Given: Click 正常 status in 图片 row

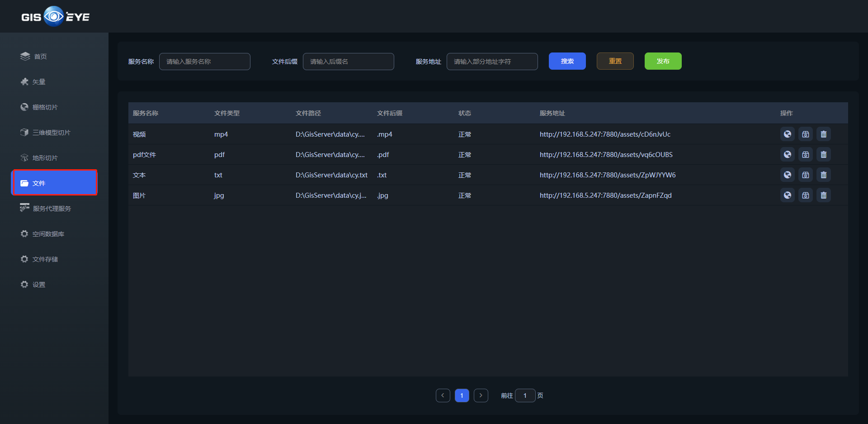Looking at the screenshot, I should pyautogui.click(x=465, y=195).
